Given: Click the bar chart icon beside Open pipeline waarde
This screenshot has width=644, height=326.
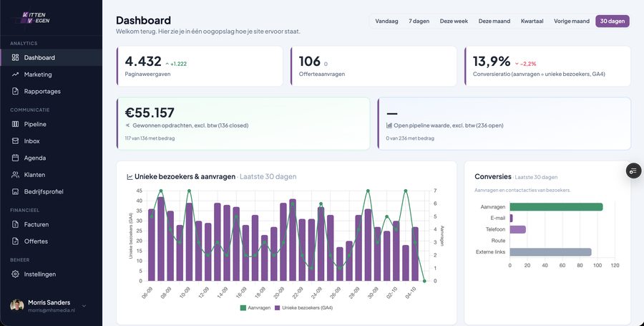Looking at the screenshot, I should point(389,125).
